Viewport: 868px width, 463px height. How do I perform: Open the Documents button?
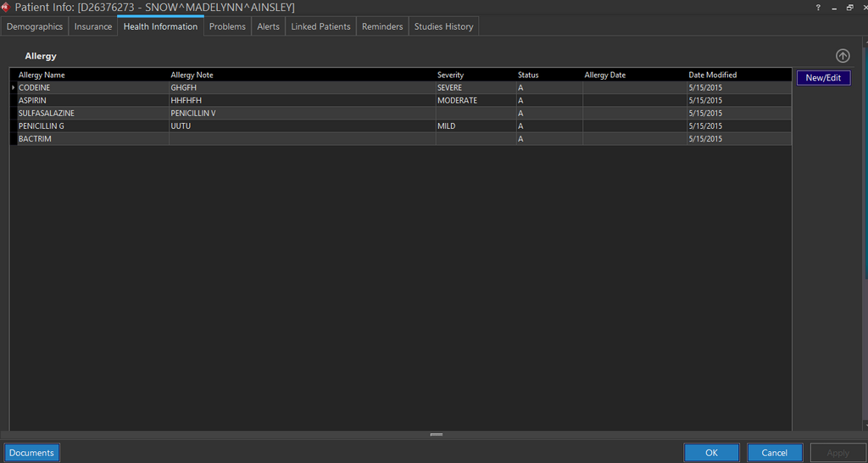pyautogui.click(x=32, y=453)
